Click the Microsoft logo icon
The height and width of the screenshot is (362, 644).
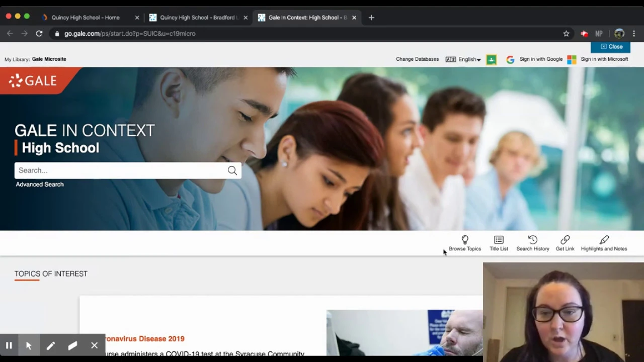coord(572,59)
